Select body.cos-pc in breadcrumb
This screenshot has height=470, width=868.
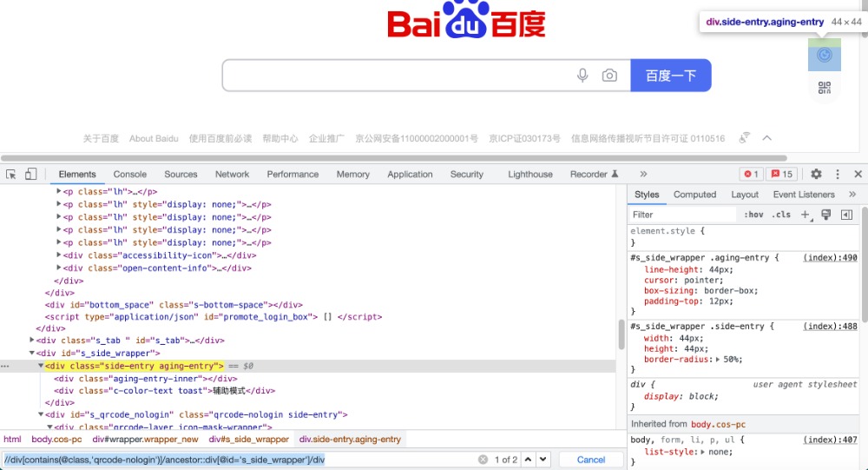[56, 439]
